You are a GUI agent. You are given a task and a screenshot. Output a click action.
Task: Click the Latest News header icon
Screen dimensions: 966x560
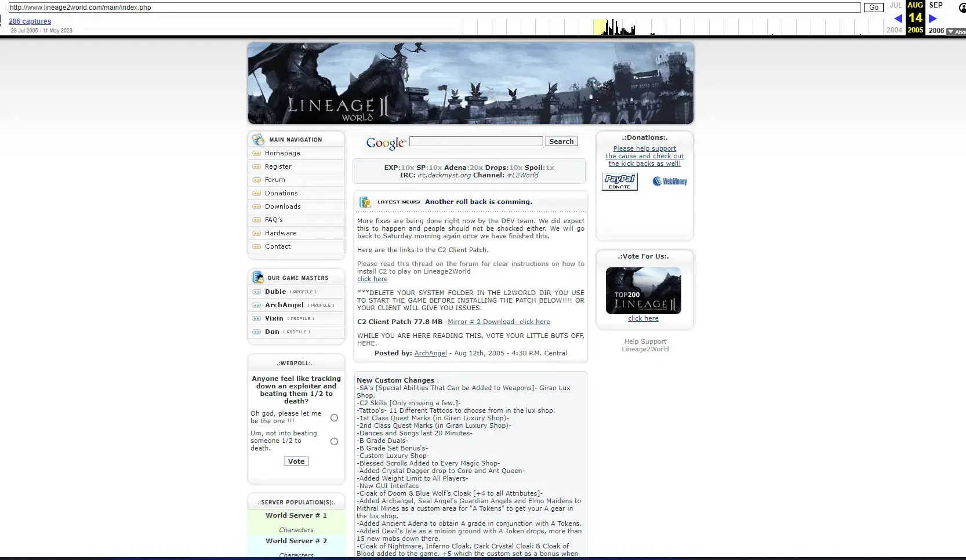coord(365,202)
